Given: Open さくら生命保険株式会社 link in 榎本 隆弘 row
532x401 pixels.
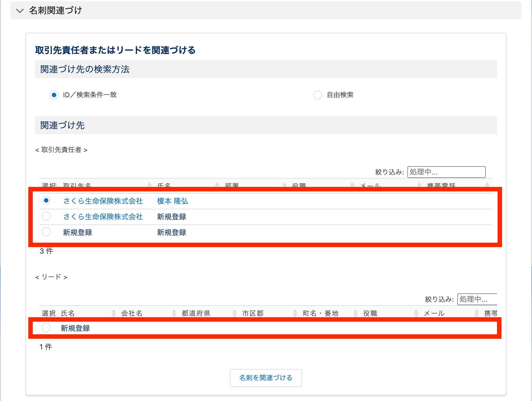Looking at the screenshot, I should tap(103, 201).
